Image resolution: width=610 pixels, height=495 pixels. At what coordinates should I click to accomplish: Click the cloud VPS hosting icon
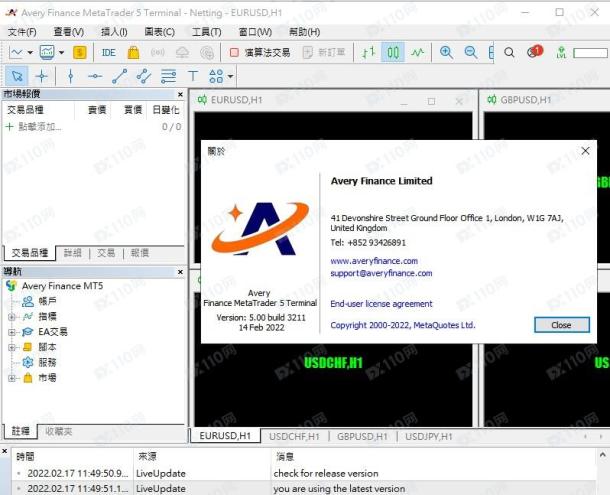tap(182, 52)
